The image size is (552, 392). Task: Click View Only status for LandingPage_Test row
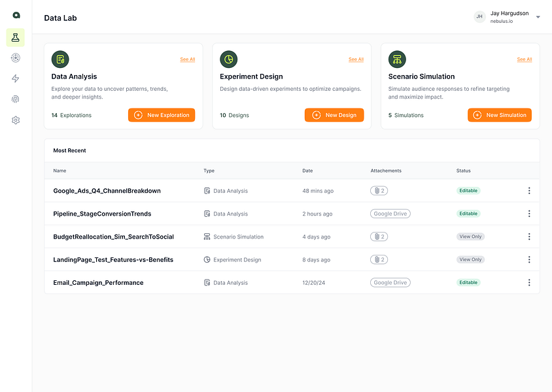(x=471, y=259)
